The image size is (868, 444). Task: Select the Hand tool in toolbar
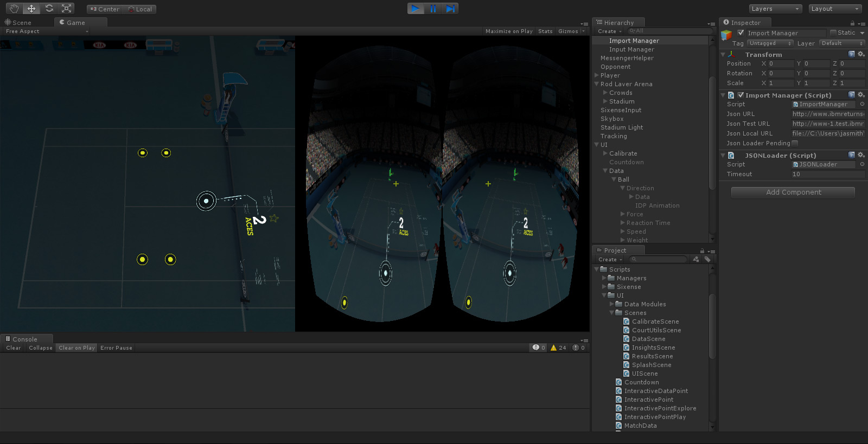[x=14, y=9]
